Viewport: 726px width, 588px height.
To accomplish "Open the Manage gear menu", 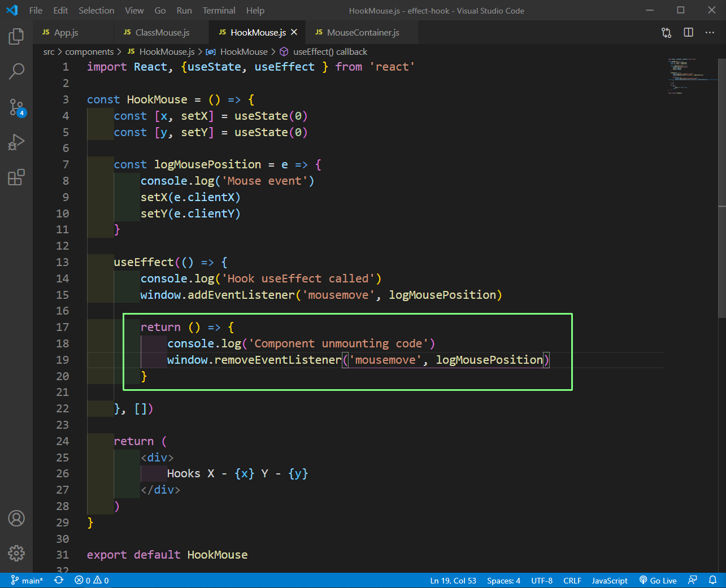I will (x=16, y=553).
